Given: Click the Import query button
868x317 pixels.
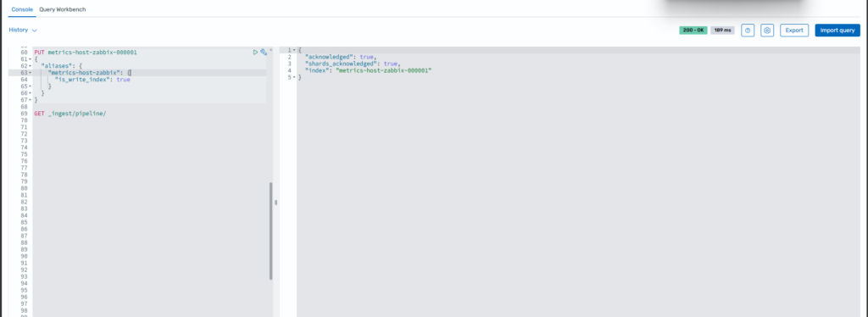Looking at the screenshot, I should (837, 31).
